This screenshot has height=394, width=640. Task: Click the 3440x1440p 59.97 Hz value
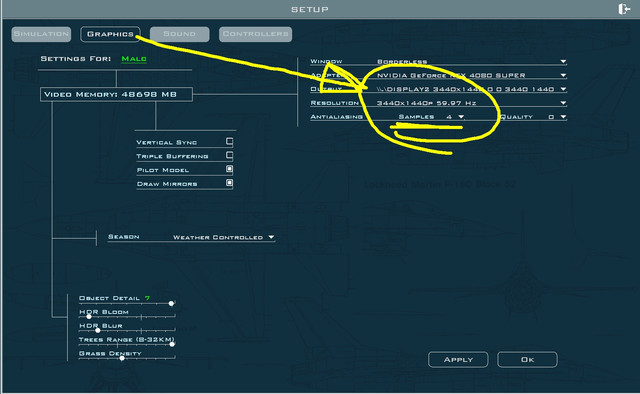pyautogui.click(x=427, y=103)
